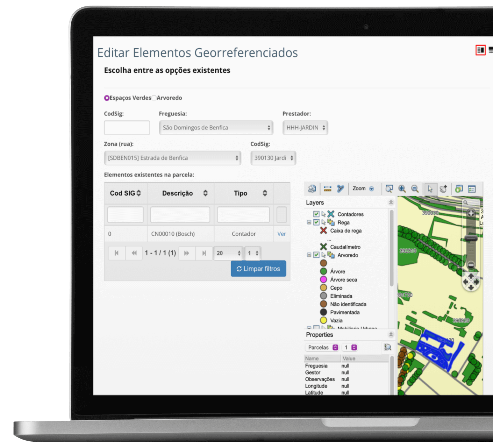Click the CodSig text input field

(x=127, y=128)
